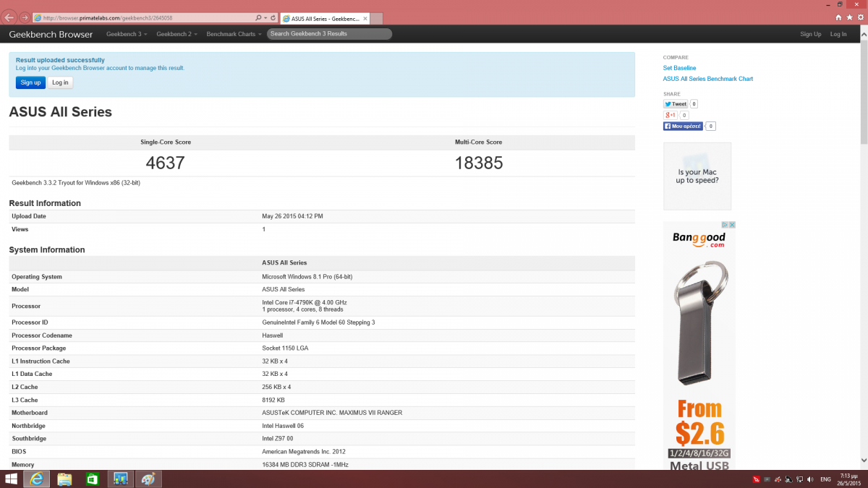Click Internet Explorer taskbar icon

(x=36, y=479)
